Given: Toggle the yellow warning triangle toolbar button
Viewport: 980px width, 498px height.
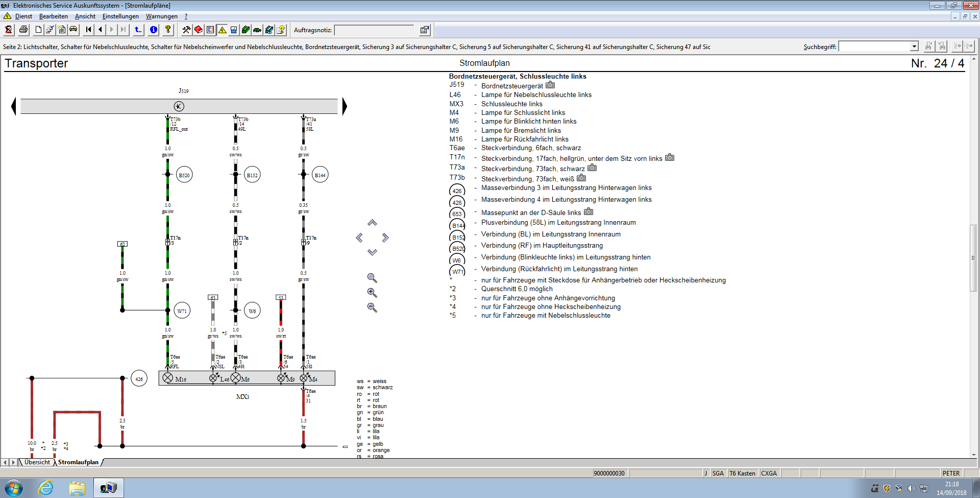Looking at the screenshot, I should click(x=223, y=30).
